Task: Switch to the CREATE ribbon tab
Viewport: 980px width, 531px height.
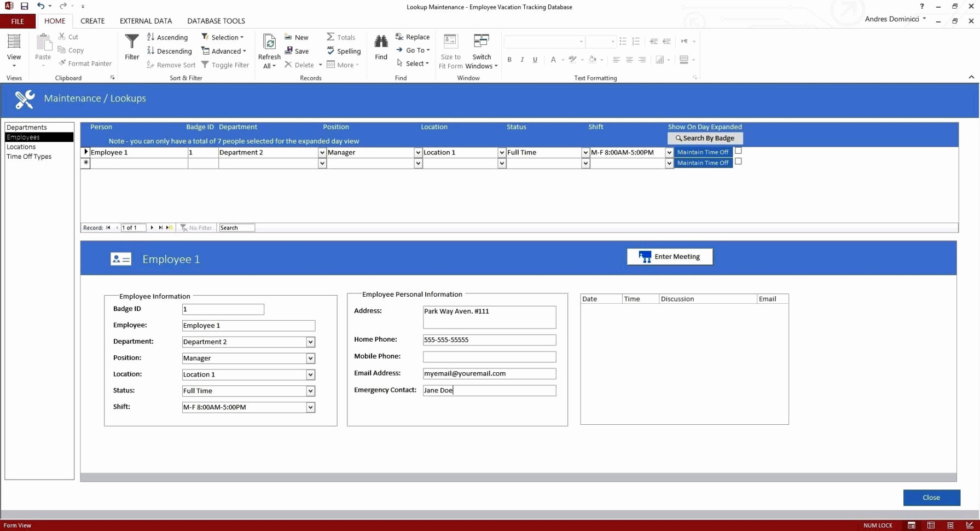Action: point(92,21)
